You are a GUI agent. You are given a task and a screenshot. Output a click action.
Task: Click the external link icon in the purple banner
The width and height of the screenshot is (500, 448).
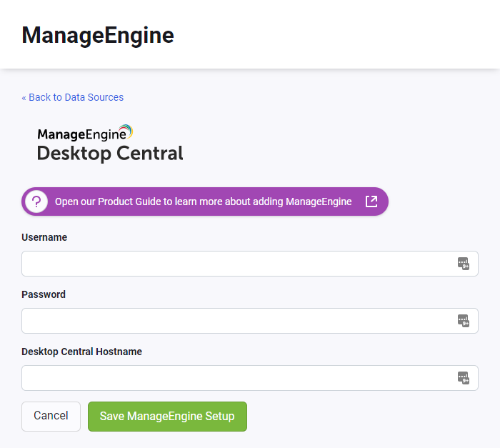(x=371, y=201)
